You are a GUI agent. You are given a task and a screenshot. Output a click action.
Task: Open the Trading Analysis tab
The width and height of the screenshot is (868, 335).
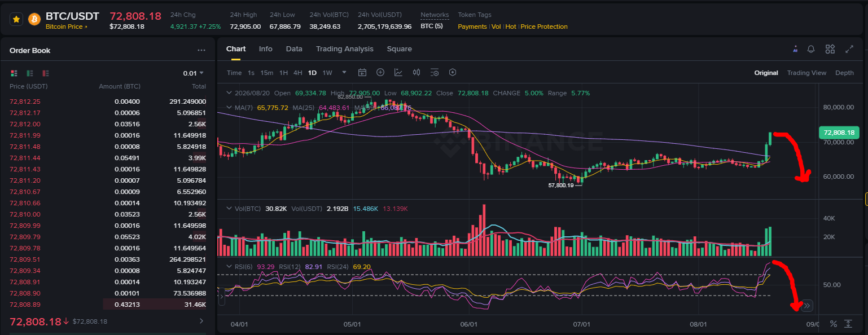pyautogui.click(x=345, y=49)
